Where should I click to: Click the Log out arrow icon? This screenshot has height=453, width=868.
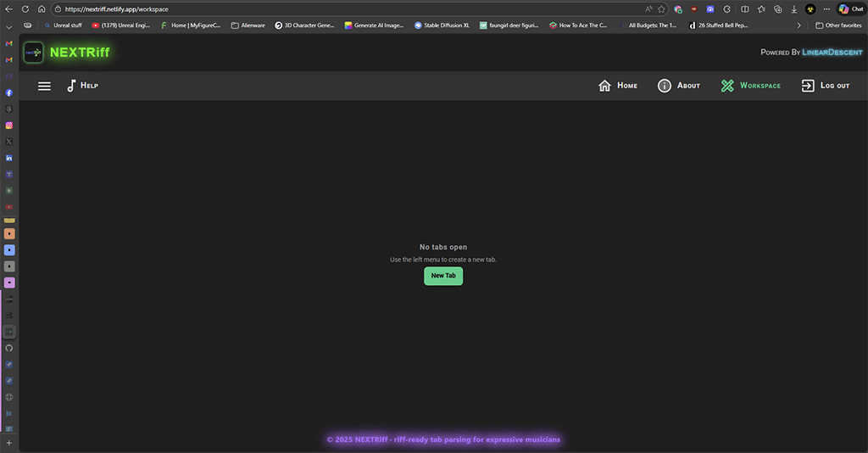[x=808, y=86]
